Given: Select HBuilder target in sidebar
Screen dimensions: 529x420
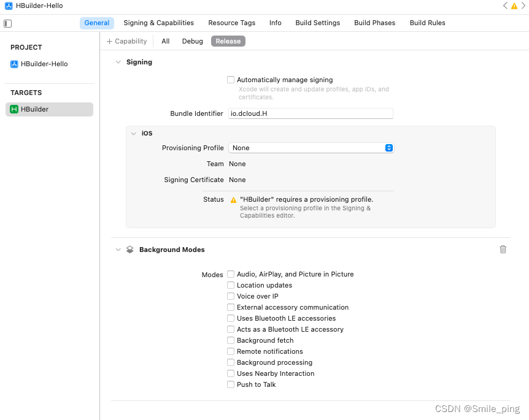Looking at the screenshot, I should (49, 109).
